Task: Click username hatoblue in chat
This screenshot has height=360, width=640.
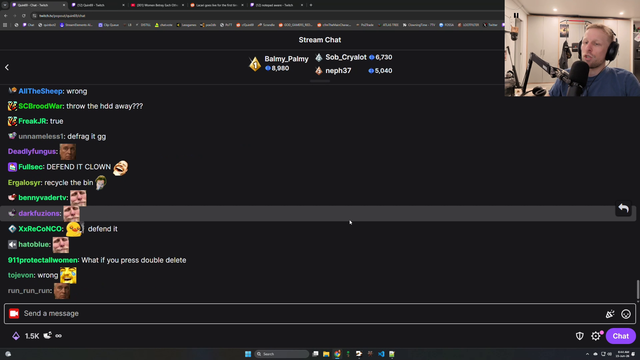Action: pyautogui.click(x=34, y=244)
